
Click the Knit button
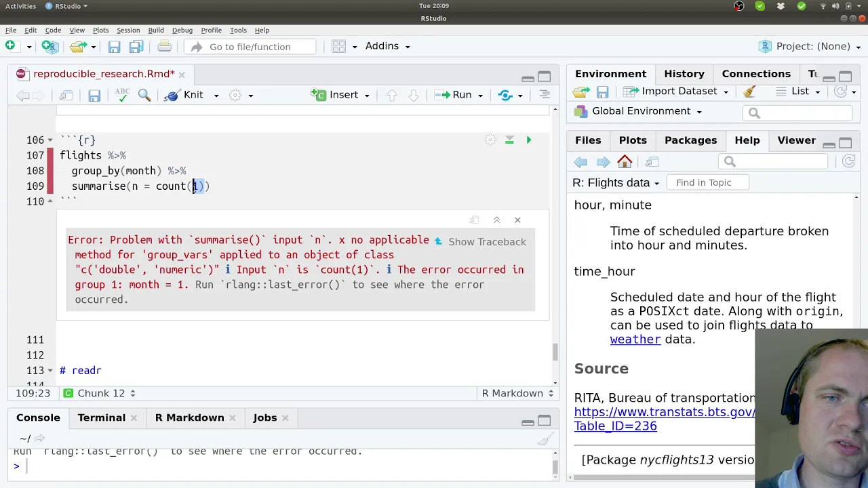184,95
